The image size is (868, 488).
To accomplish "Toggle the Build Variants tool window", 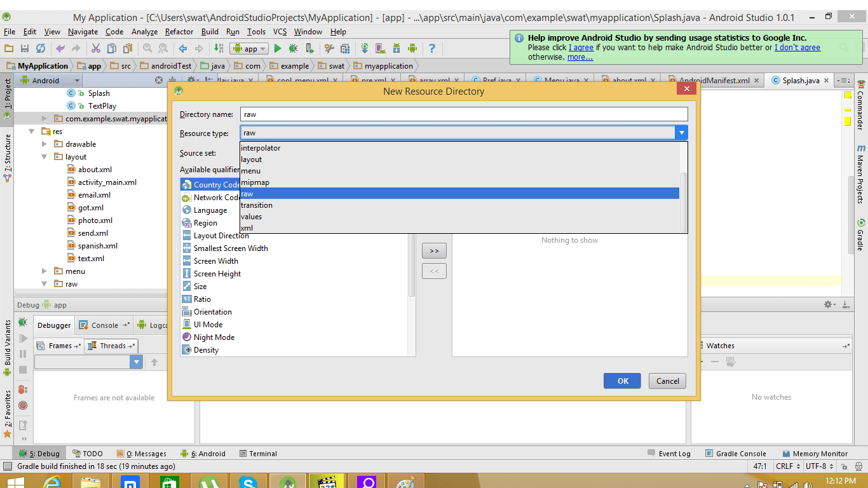I will (7, 347).
